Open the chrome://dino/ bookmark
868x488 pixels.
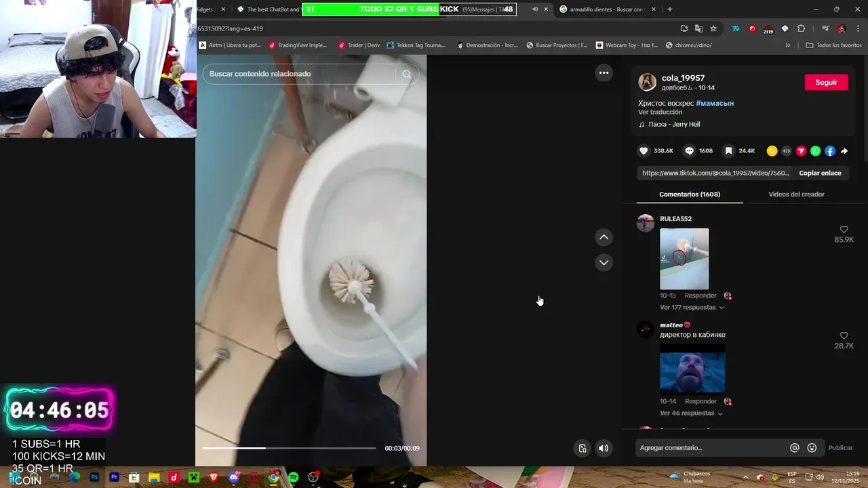(x=689, y=45)
